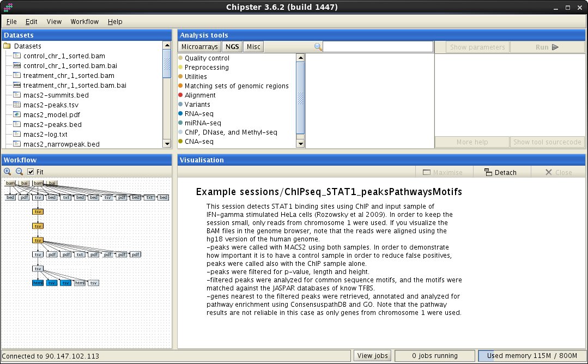Toggle the NGS tool category button
Image resolution: width=588 pixels, height=364 pixels.
coord(233,47)
